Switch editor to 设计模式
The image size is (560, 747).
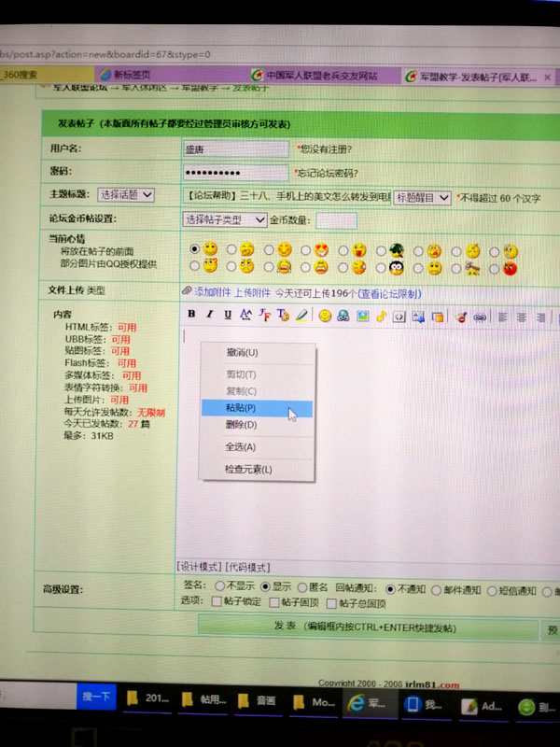pyautogui.click(x=199, y=567)
